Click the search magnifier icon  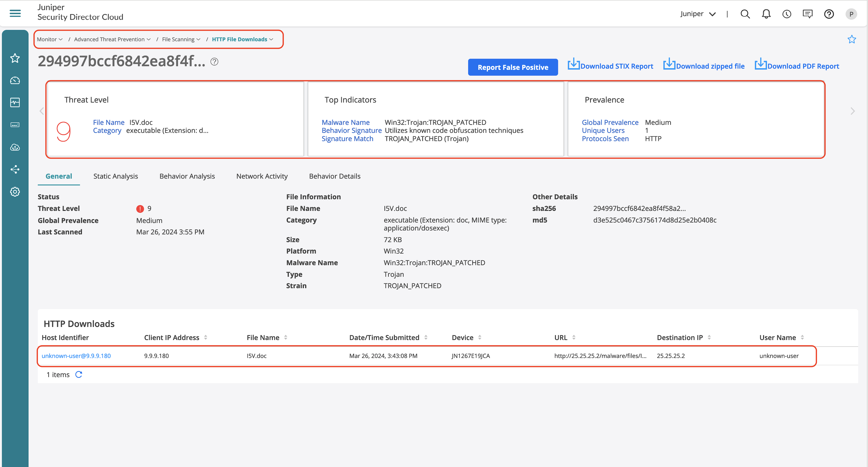pos(745,14)
